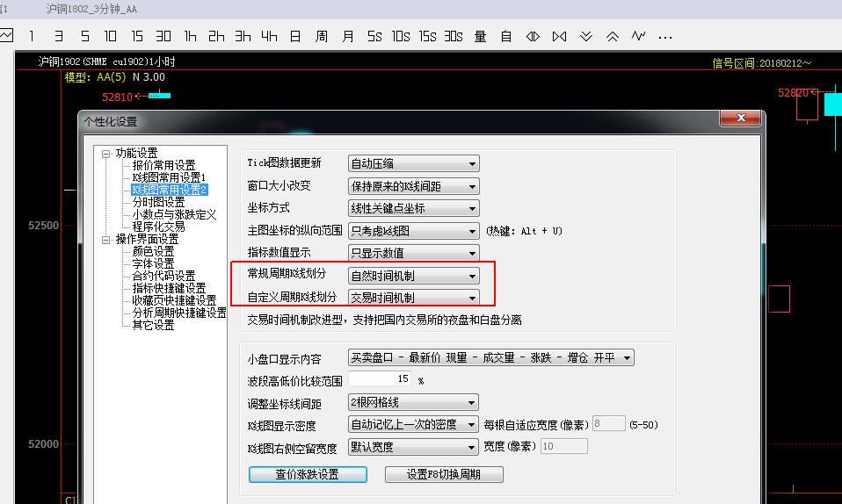Click the double up chevron icon
Viewport: 842px width, 504px height.
click(613, 36)
